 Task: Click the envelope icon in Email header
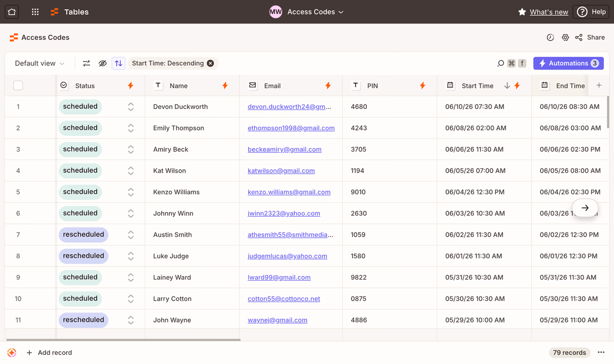tap(253, 85)
